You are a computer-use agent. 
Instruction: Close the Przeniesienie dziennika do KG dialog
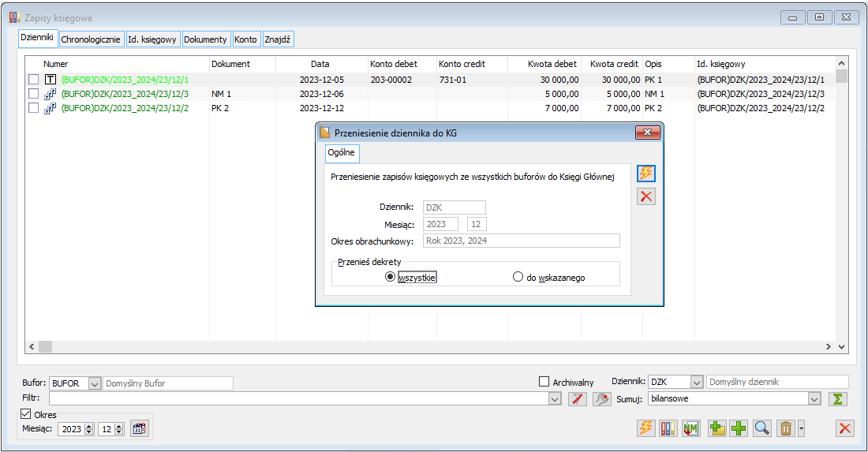(648, 133)
